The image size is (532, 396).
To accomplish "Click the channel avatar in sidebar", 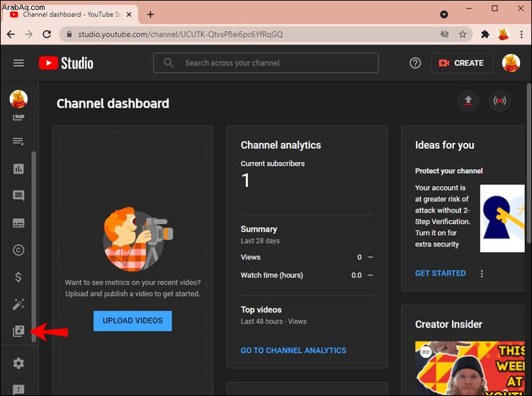I will [x=18, y=98].
